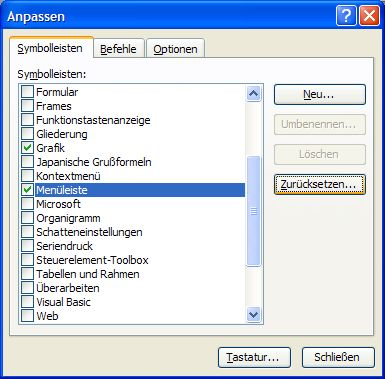
Task: Click the Neu... button
Action: (x=320, y=94)
